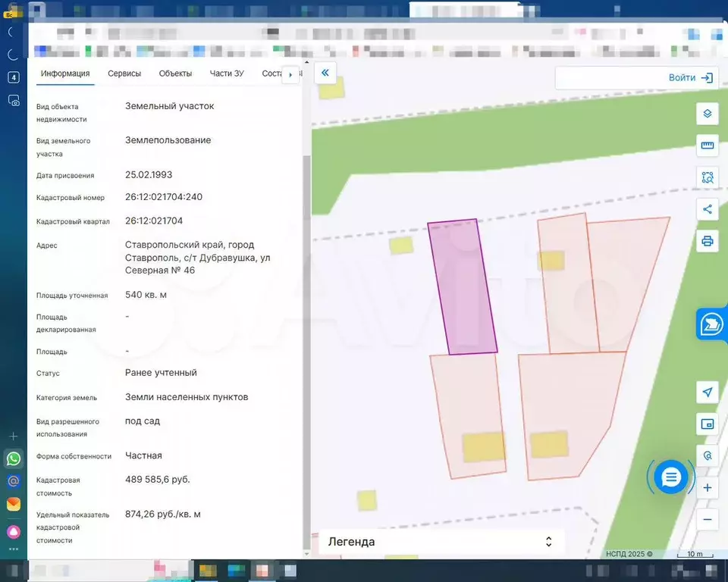Open the round chat support button
The width and height of the screenshot is (728, 582).
[670, 477]
